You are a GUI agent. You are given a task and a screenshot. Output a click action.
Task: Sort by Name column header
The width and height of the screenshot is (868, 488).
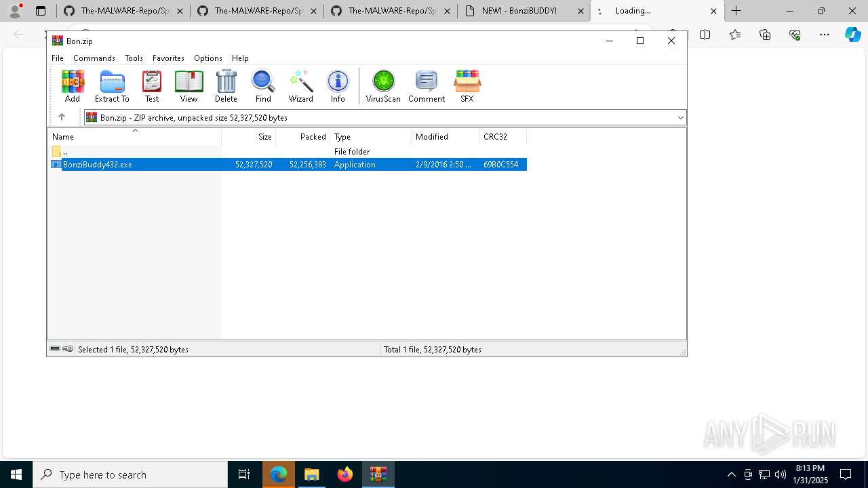tap(134, 137)
